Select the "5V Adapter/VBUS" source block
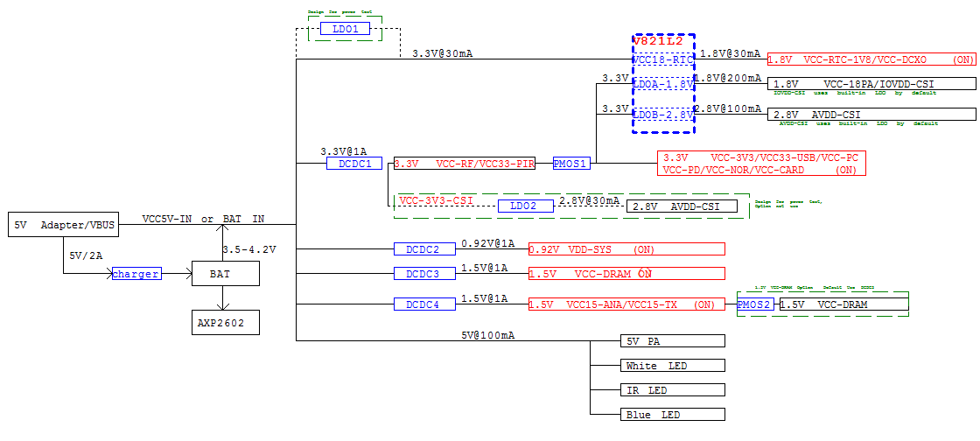The width and height of the screenshot is (980, 441). [x=63, y=225]
